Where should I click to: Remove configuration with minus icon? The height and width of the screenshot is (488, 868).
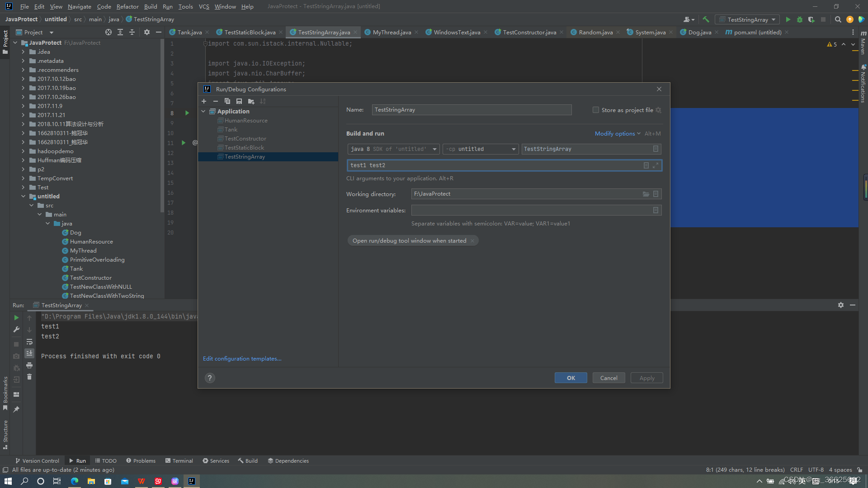point(216,101)
